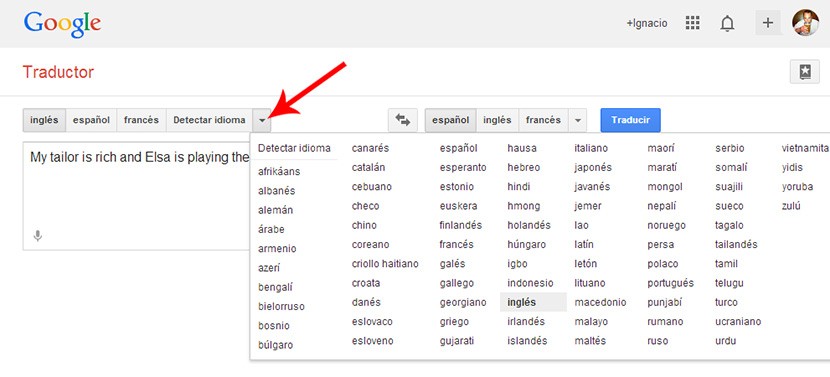Choose griego in the dropdown list

pos(454,321)
